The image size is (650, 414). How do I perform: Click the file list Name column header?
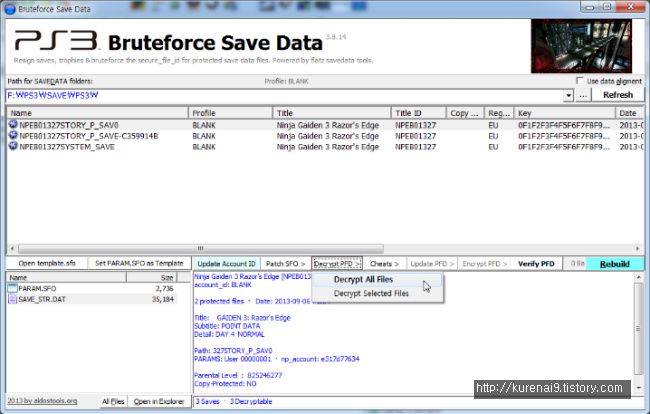[x=66, y=277]
